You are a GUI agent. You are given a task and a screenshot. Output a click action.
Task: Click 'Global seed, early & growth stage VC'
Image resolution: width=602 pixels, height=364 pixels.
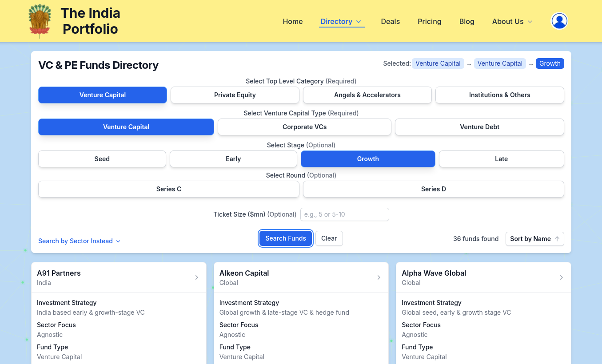(456, 313)
